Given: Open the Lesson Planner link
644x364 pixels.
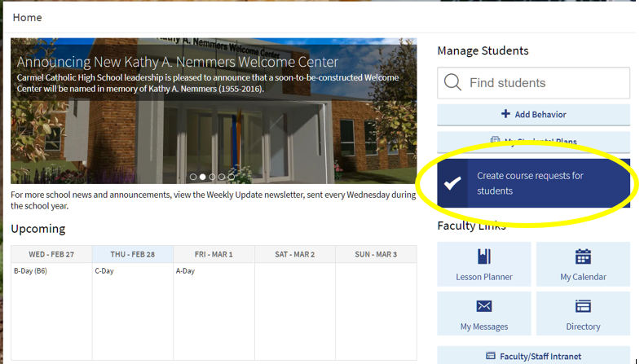Looking at the screenshot, I should click(x=484, y=264).
